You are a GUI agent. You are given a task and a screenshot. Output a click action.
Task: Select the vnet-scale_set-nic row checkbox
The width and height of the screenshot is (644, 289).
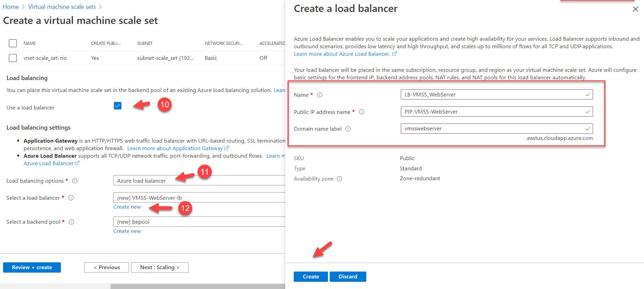13,58
